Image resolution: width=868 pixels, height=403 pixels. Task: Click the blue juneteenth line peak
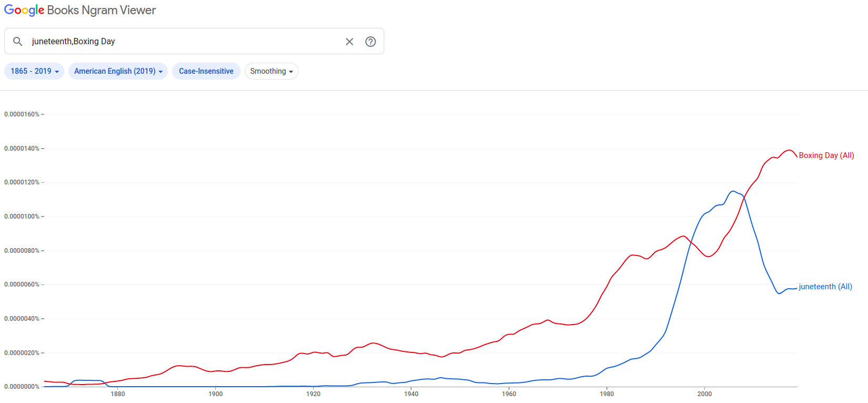point(733,191)
